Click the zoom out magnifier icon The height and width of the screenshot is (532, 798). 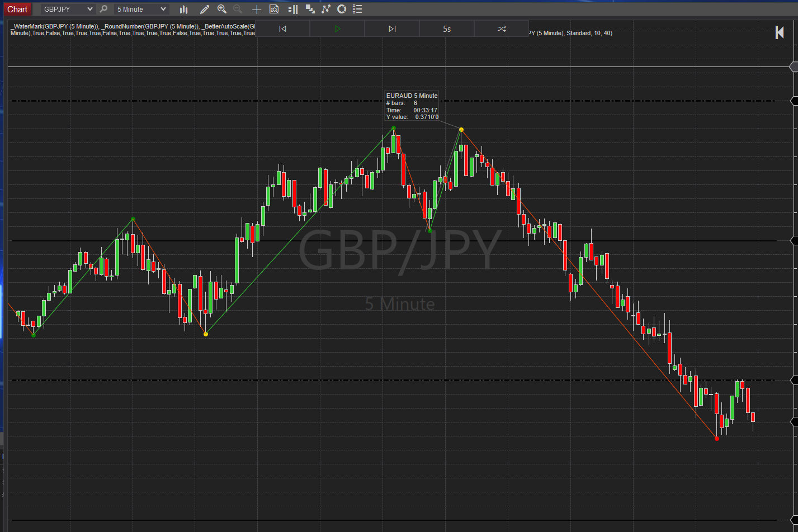(x=238, y=9)
